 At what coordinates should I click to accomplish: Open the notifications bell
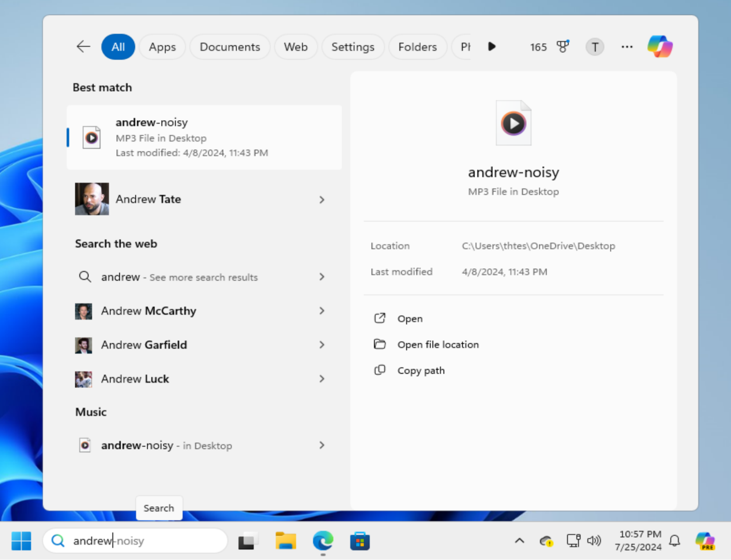(675, 541)
